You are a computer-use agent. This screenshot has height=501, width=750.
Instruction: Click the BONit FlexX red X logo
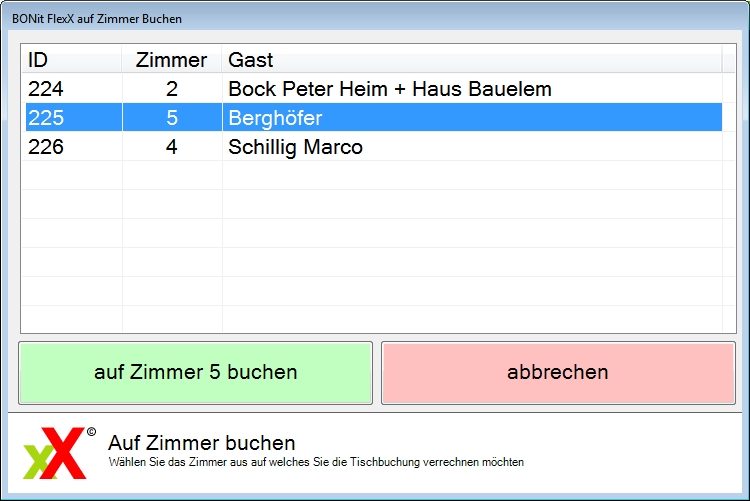click(x=55, y=453)
